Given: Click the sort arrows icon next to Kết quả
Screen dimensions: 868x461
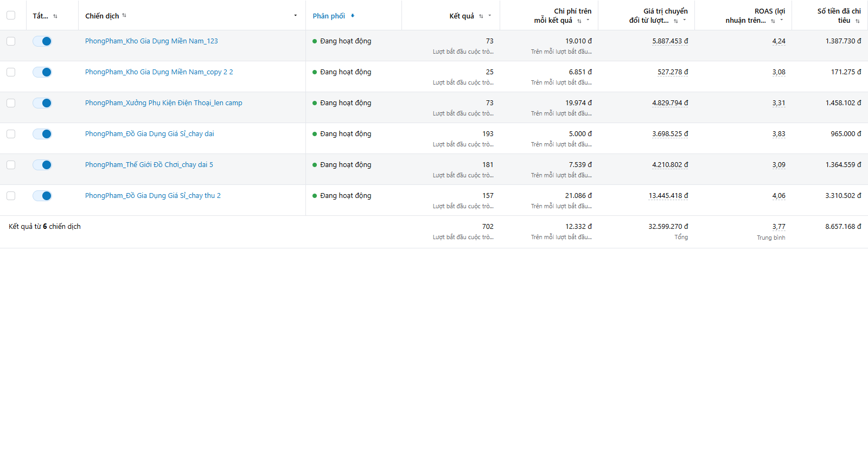Looking at the screenshot, I should pyautogui.click(x=481, y=16).
